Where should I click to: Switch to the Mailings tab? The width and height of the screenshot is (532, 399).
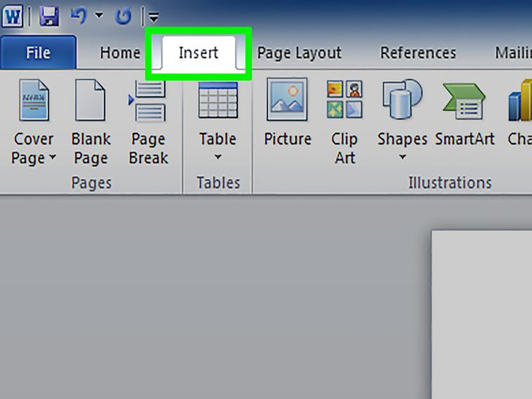513,53
